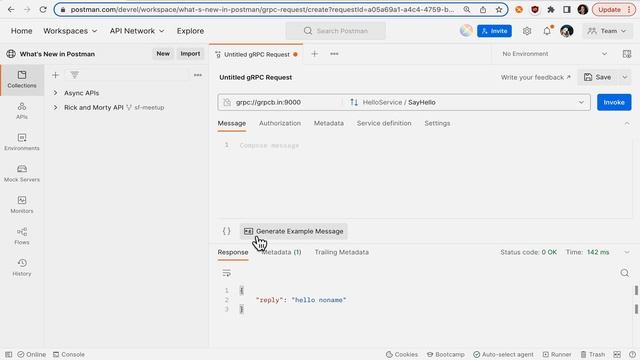640x360 pixels.
Task: Click the filter icon in collections sidebar
Action: (x=74, y=75)
